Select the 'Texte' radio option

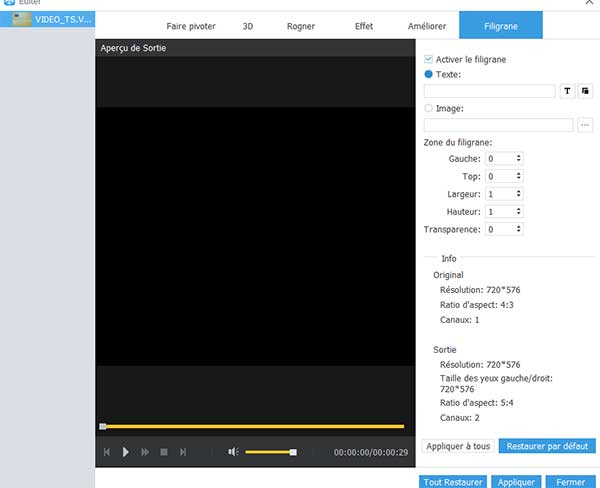pyautogui.click(x=430, y=74)
